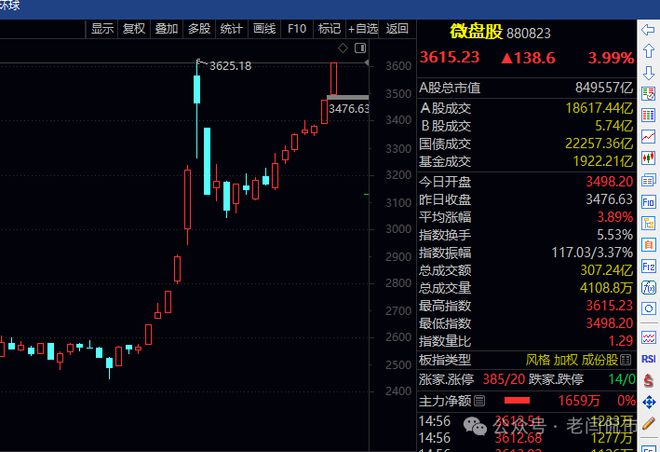660x452 pixels.
Task: Click the red S icon in sidebar
Action: (649, 380)
